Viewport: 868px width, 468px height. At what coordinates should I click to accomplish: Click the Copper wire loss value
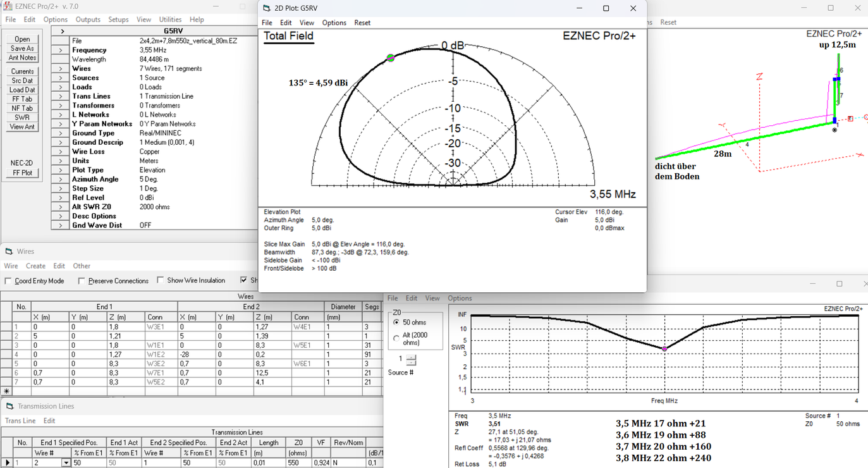click(x=150, y=152)
